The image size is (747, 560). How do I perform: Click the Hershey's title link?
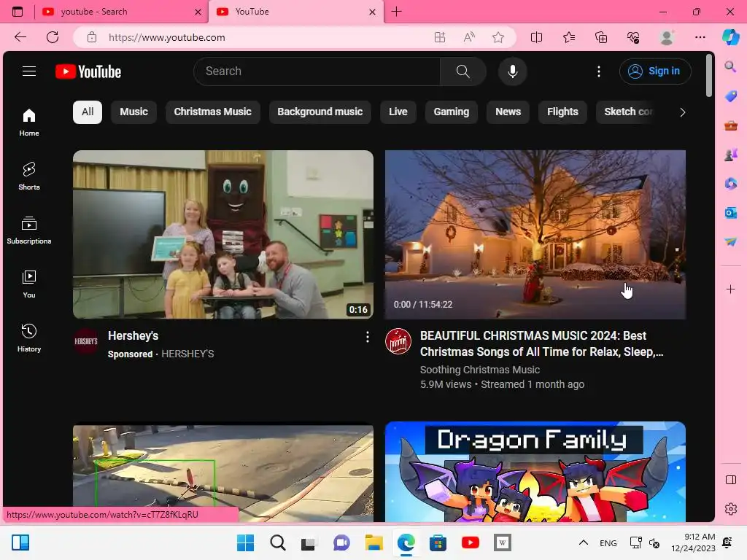[133, 335]
